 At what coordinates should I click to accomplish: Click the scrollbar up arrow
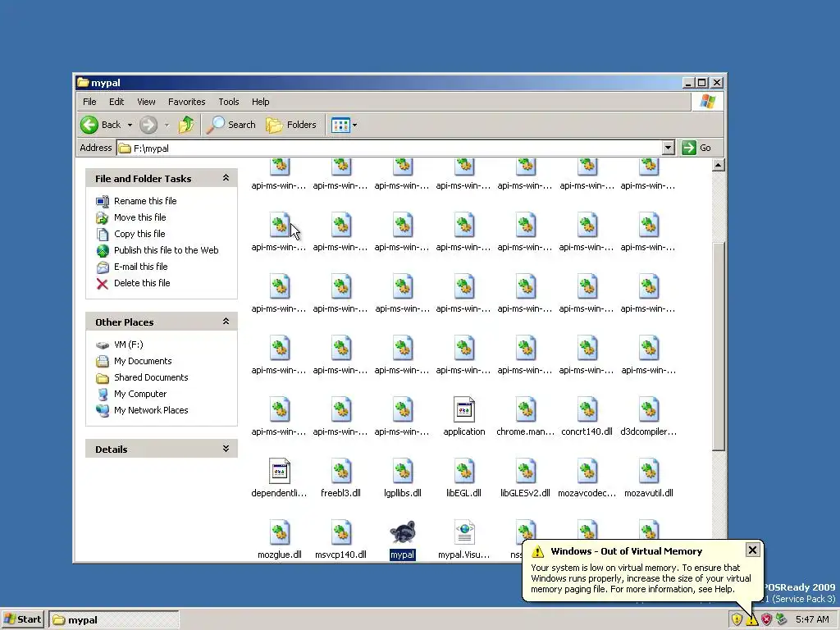(719, 165)
